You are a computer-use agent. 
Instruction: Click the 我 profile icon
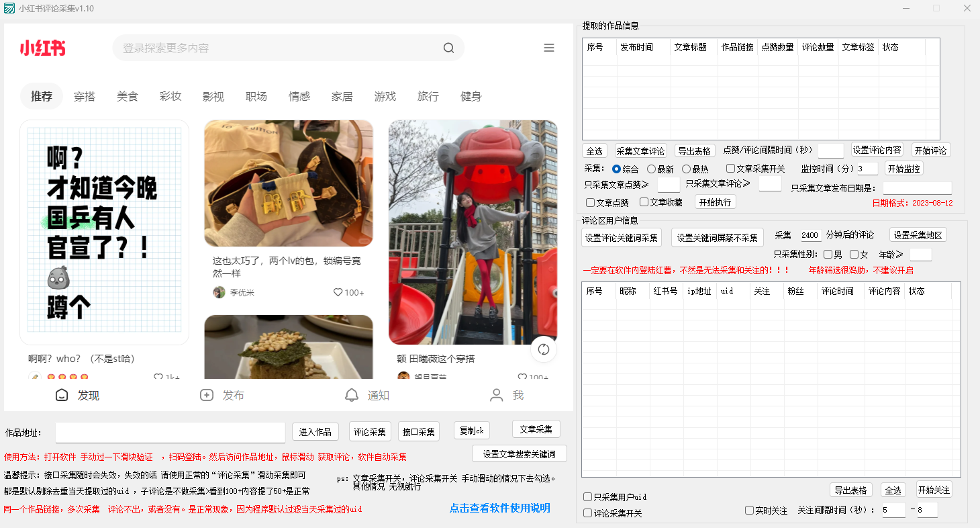pos(497,395)
